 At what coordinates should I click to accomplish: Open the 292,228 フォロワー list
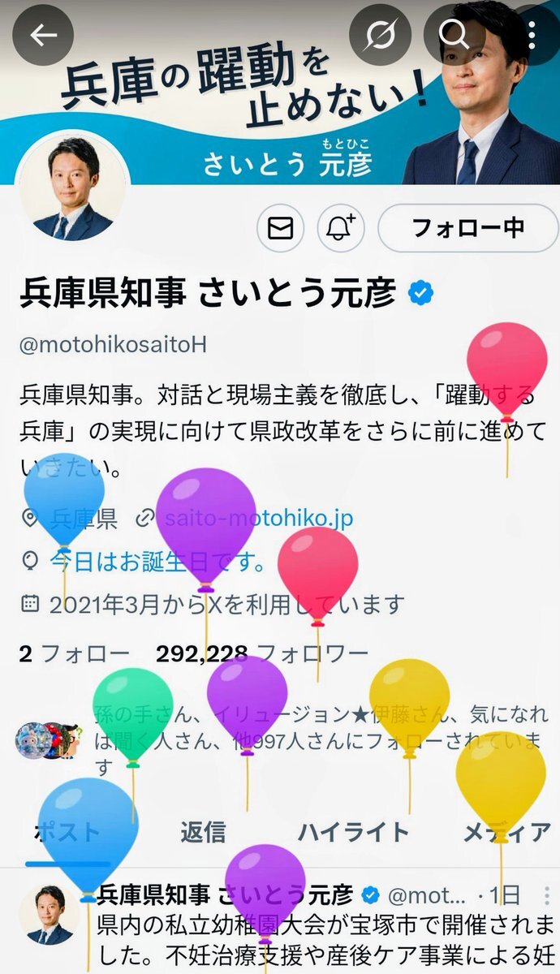(x=262, y=652)
